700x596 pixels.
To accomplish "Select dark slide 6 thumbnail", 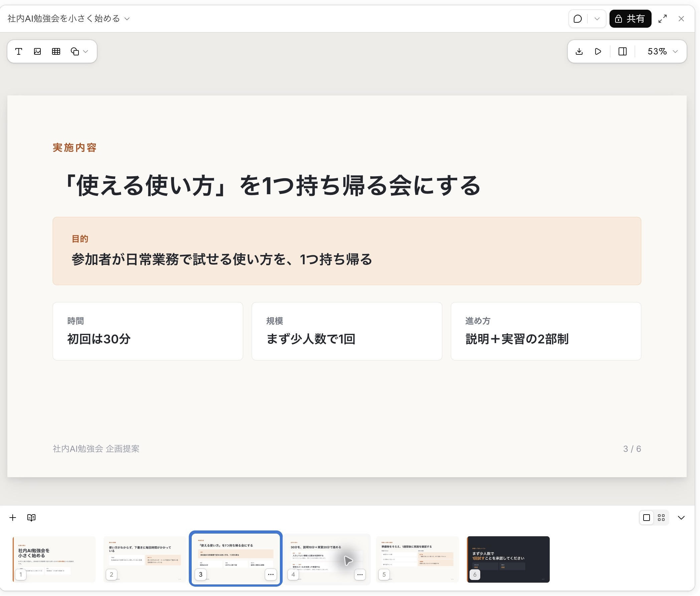I will click(508, 559).
